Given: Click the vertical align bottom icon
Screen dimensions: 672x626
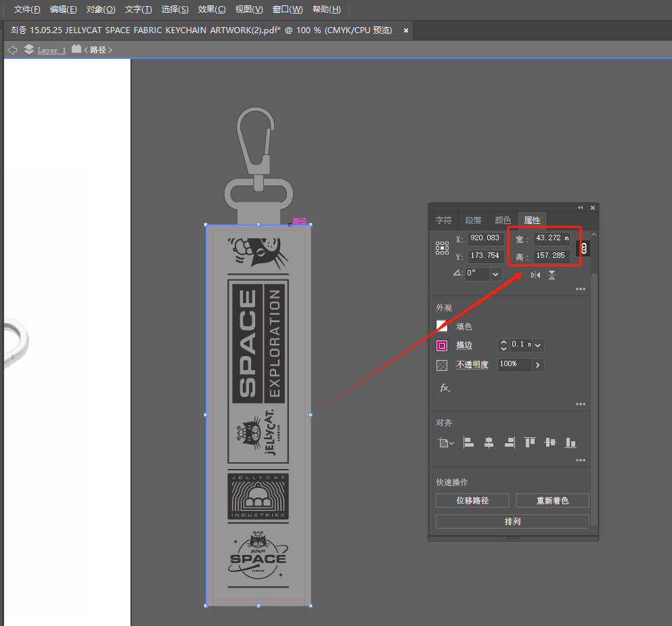Looking at the screenshot, I should point(570,443).
